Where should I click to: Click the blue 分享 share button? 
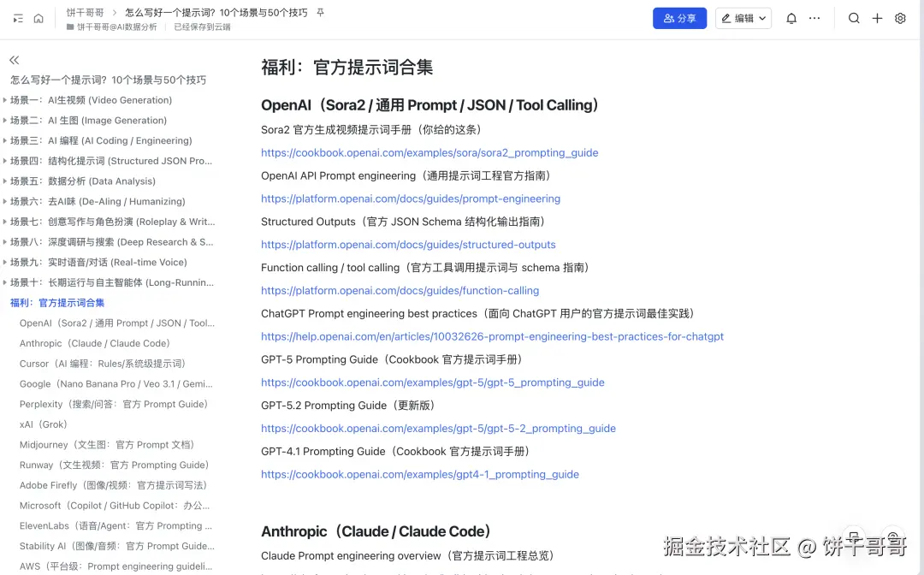(x=679, y=18)
